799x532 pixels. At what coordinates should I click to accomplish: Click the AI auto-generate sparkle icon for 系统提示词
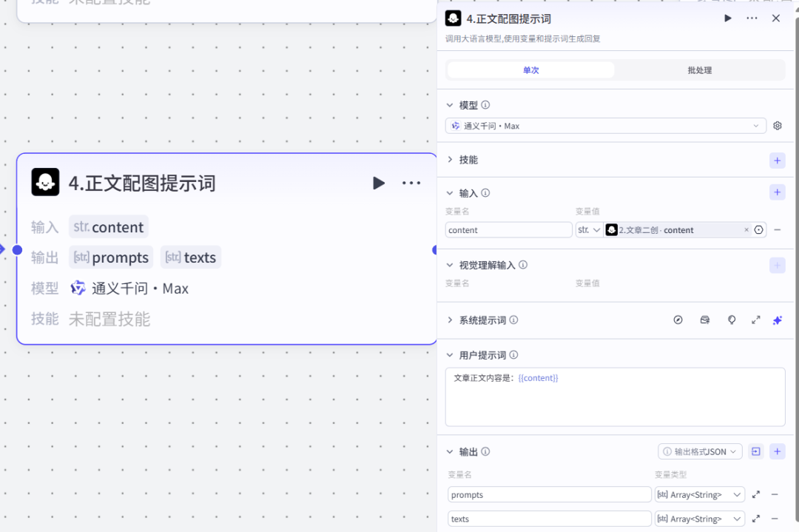tap(777, 320)
